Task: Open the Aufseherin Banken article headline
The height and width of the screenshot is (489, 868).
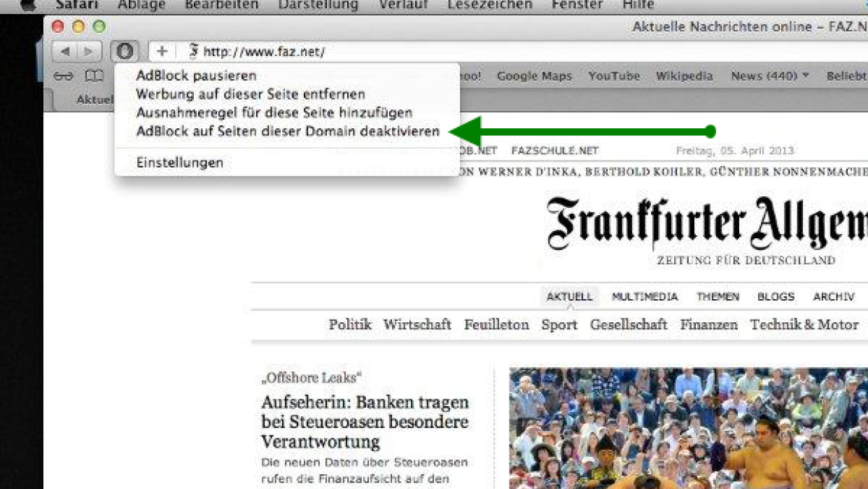Action: [x=365, y=422]
